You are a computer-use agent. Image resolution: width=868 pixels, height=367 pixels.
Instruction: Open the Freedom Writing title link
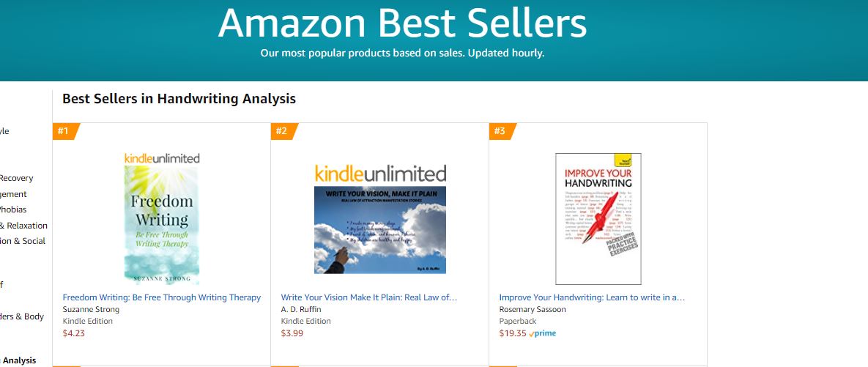(162, 297)
